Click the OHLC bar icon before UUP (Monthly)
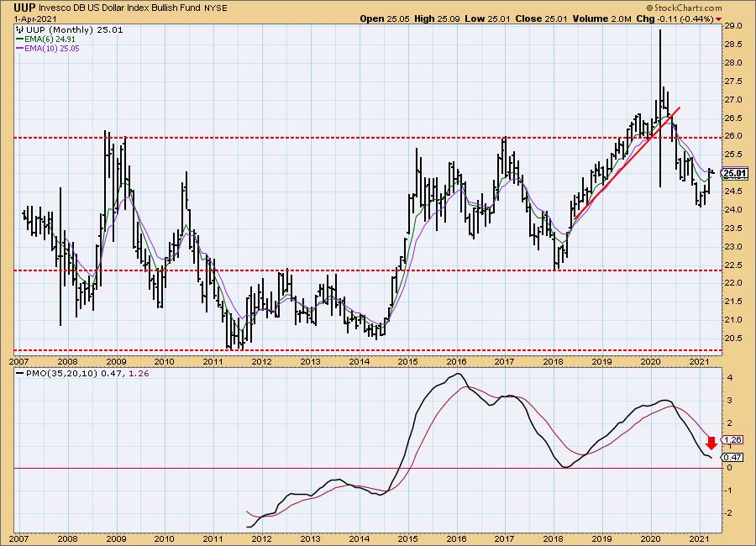756x546 pixels. pos(20,30)
